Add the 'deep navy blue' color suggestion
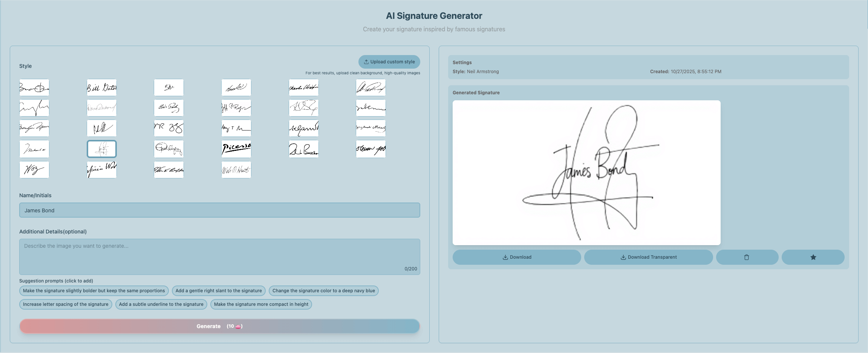 (x=323, y=290)
